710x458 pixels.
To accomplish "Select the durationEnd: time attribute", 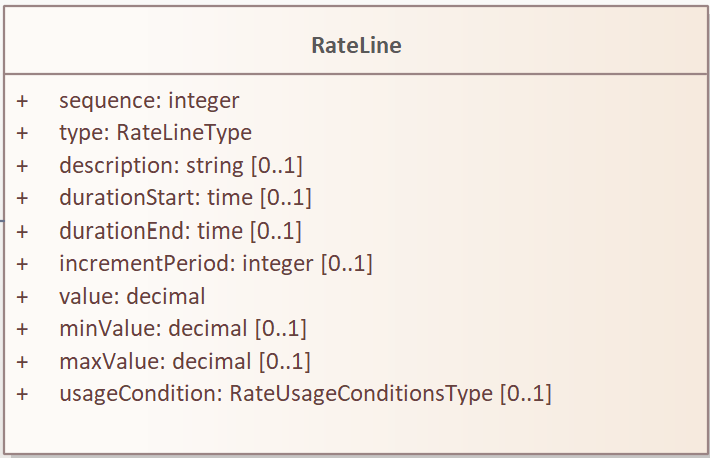I will pos(180,231).
